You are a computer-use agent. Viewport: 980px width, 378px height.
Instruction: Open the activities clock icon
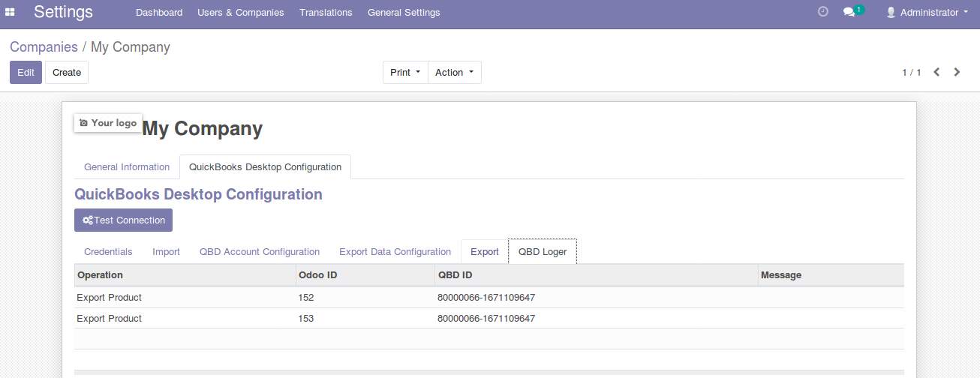[822, 12]
